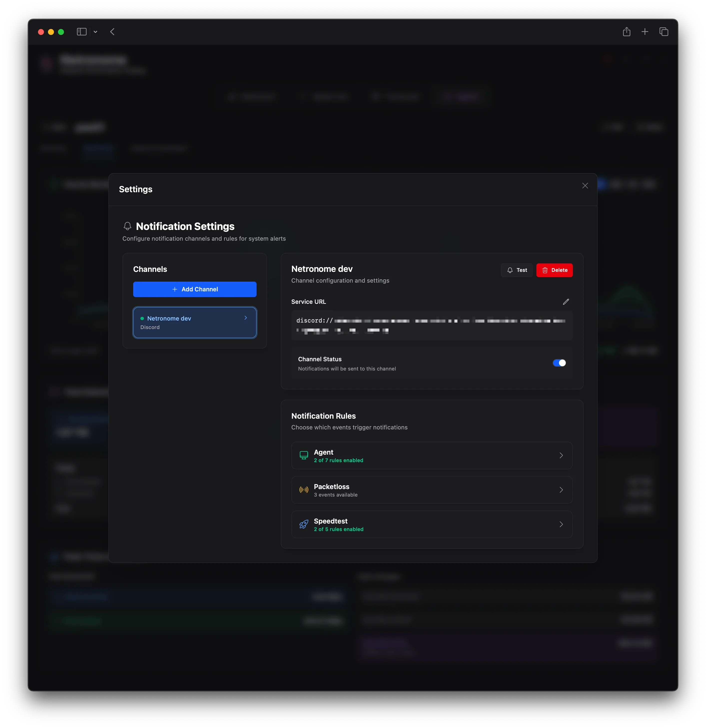Click the Speedtest rocket icon
This screenshot has width=706, height=728.
[x=304, y=525]
